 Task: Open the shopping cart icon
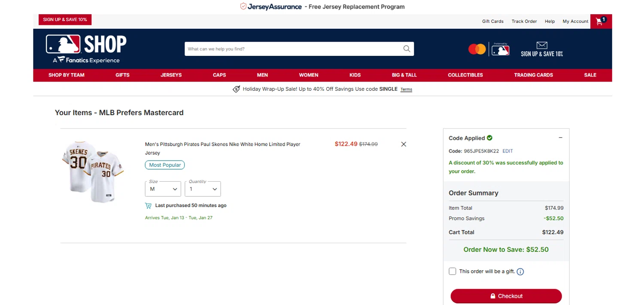(x=601, y=21)
